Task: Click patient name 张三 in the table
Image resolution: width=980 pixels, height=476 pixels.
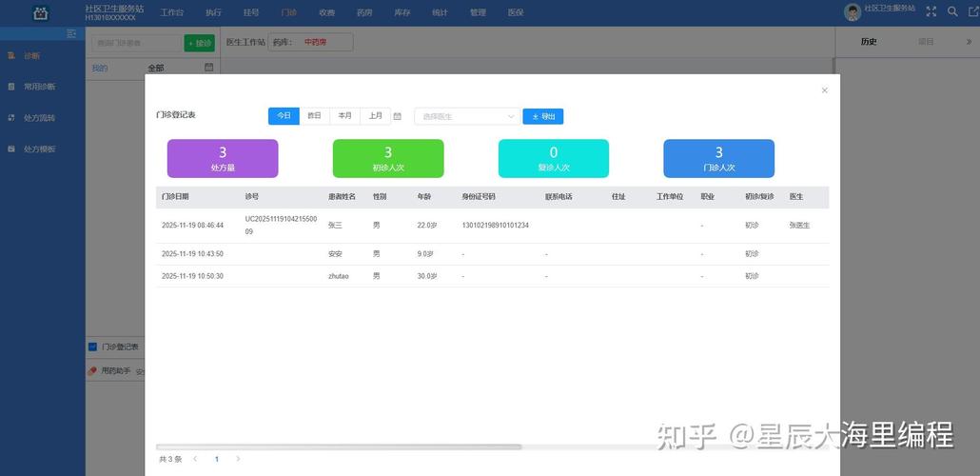Action: (x=335, y=226)
